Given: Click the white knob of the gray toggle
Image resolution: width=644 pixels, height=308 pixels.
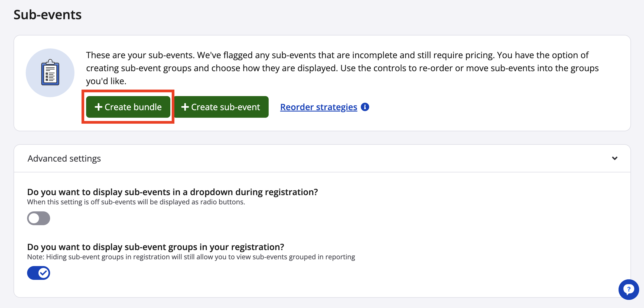Looking at the screenshot, I should [x=34, y=218].
